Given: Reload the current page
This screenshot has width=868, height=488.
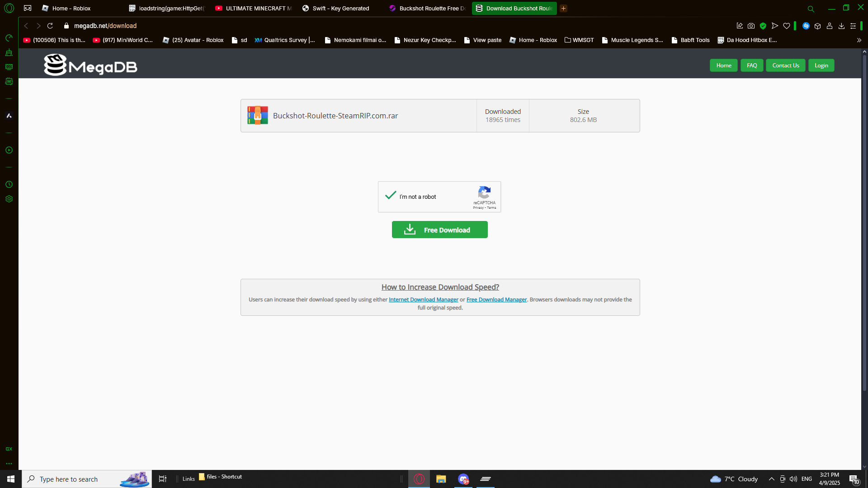Looking at the screenshot, I should (x=50, y=26).
